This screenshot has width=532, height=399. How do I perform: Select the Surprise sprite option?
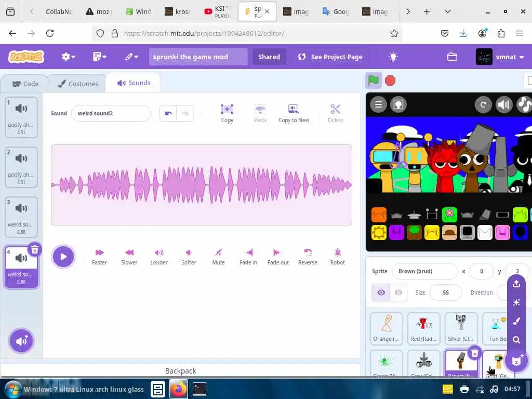point(516,302)
